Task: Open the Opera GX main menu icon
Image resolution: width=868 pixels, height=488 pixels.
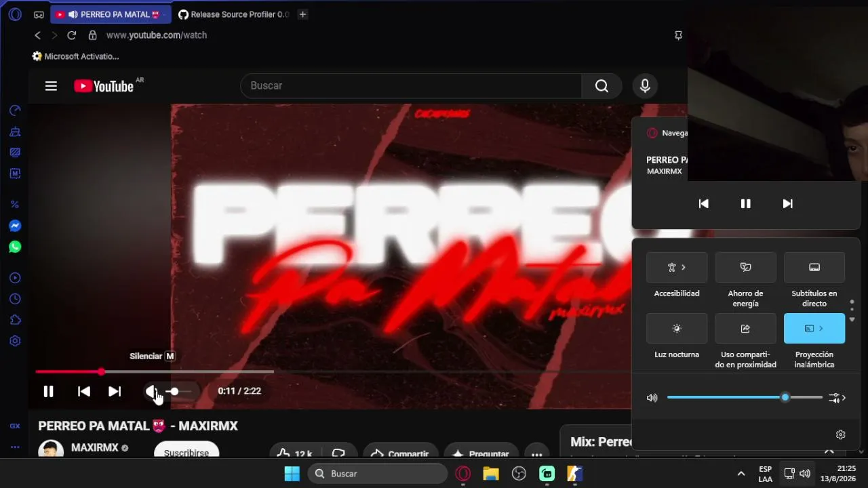Action: 15,14
